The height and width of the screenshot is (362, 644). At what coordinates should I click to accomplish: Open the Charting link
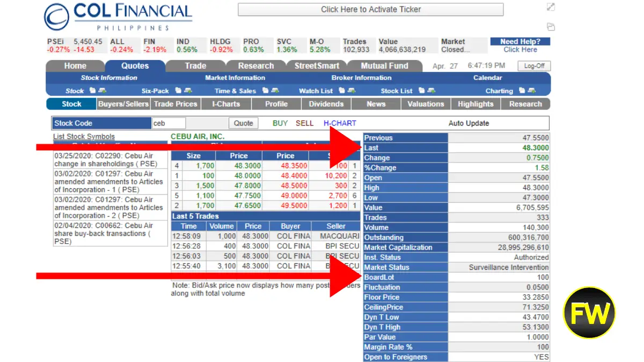[x=499, y=91]
